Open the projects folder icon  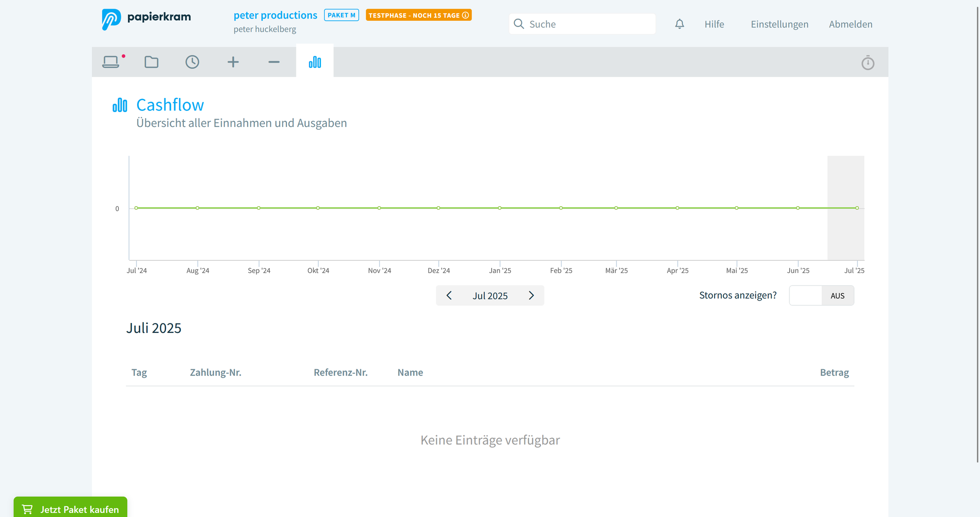[151, 62]
